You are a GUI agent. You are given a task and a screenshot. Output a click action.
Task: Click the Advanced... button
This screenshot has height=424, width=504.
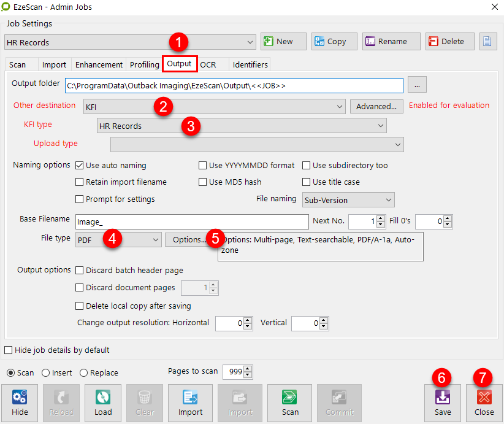376,107
